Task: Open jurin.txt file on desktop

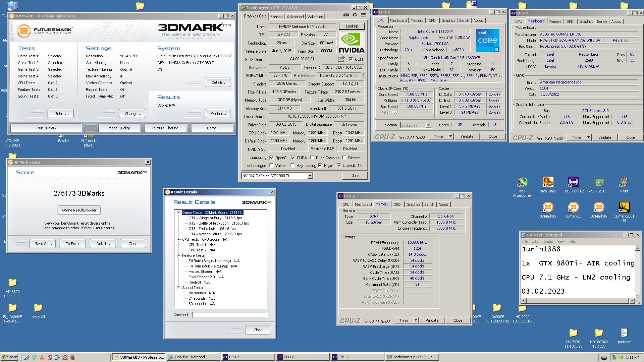Action: point(624,336)
